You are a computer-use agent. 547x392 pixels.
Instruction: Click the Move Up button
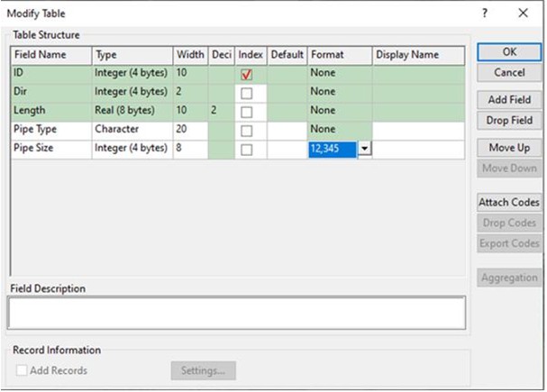click(x=509, y=147)
